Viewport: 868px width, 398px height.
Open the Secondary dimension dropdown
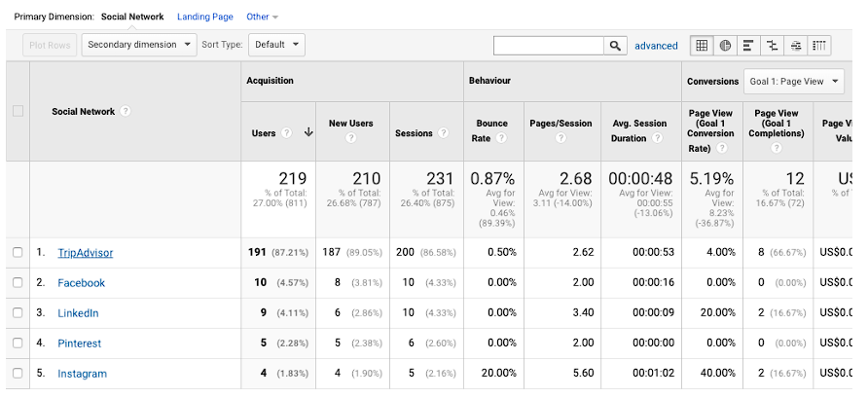[139, 45]
